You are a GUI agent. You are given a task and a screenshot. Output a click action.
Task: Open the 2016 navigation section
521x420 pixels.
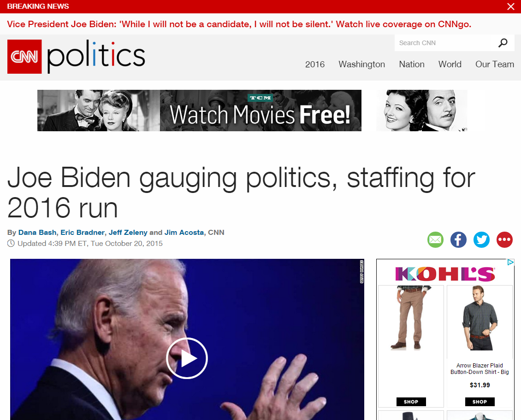(x=314, y=64)
